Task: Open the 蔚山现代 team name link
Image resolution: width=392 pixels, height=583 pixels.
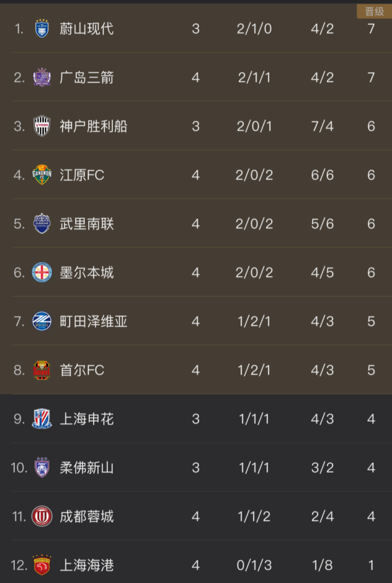Action: 87,29
